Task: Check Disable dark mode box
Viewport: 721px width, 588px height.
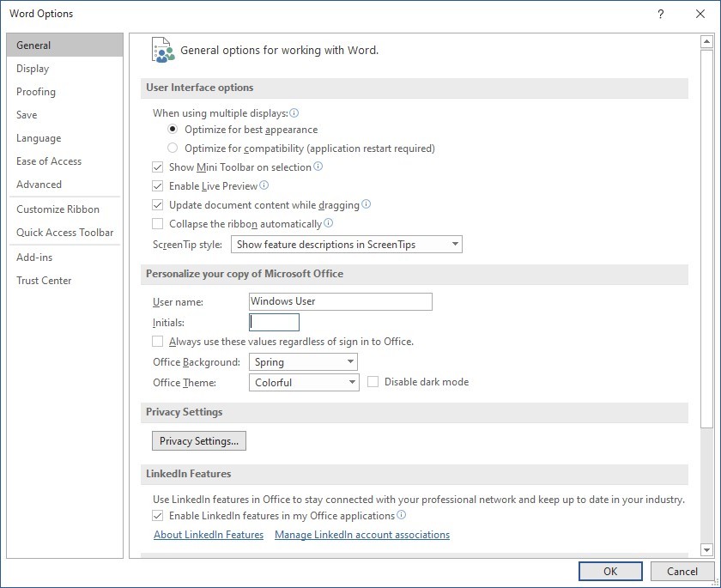Action: (373, 382)
